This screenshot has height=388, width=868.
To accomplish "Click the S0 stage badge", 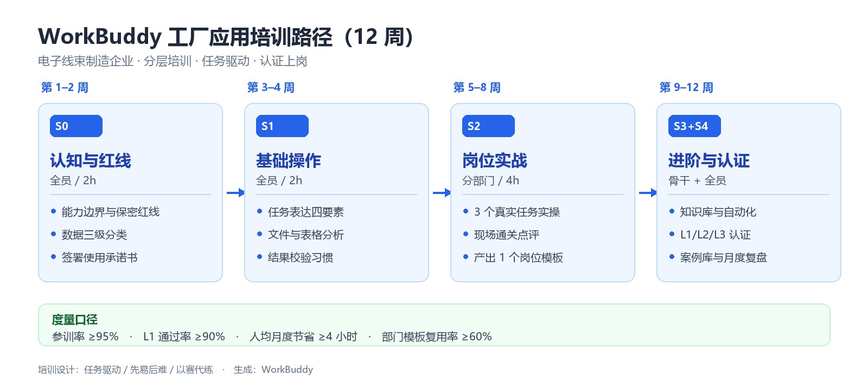I will tap(76, 126).
